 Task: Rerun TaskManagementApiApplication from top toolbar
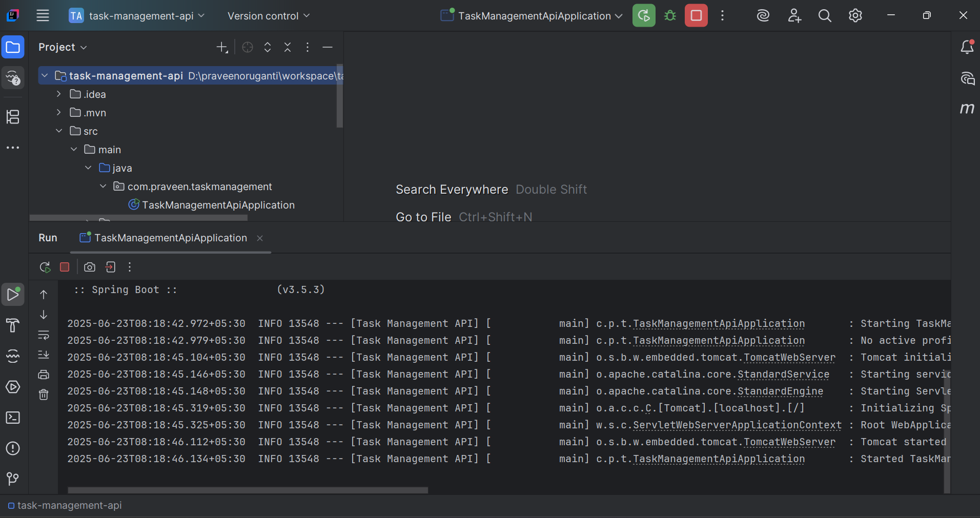644,15
